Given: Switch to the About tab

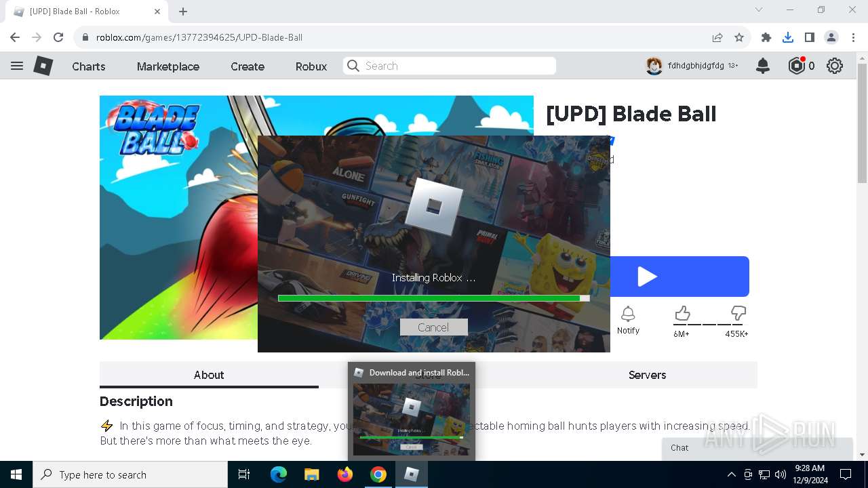Looking at the screenshot, I should pyautogui.click(x=209, y=375).
